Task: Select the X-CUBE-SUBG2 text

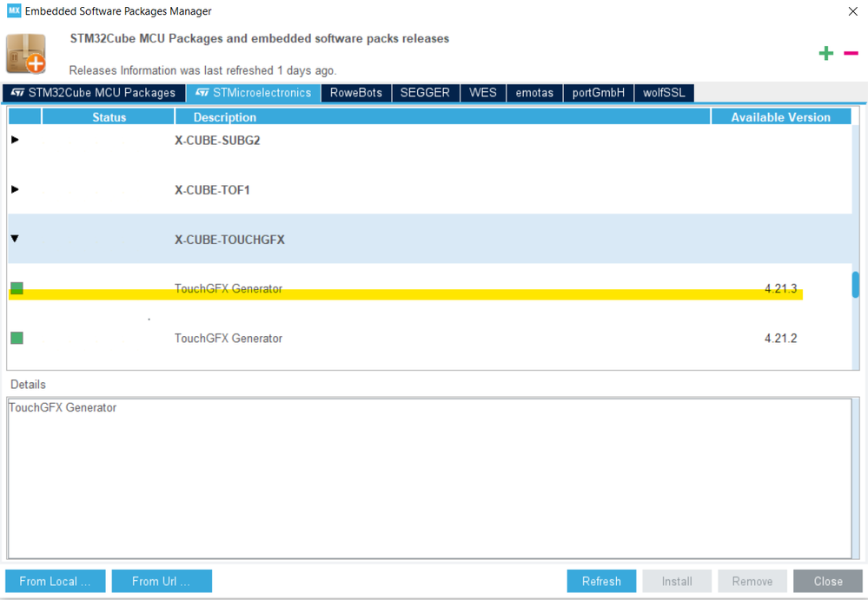Action: pyautogui.click(x=217, y=140)
